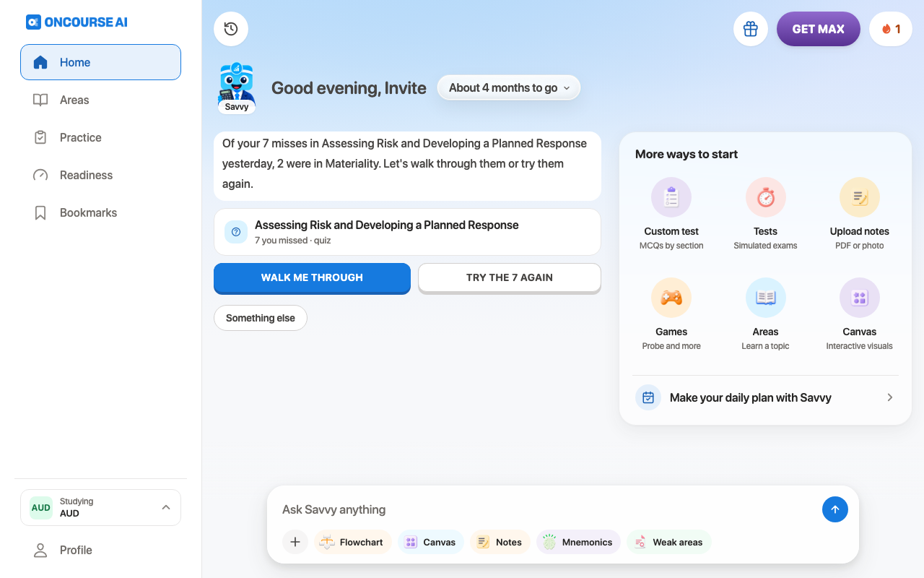Select the Weak areas chip
Image resolution: width=924 pixels, height=578 pixels.
(x=669, y=542)
